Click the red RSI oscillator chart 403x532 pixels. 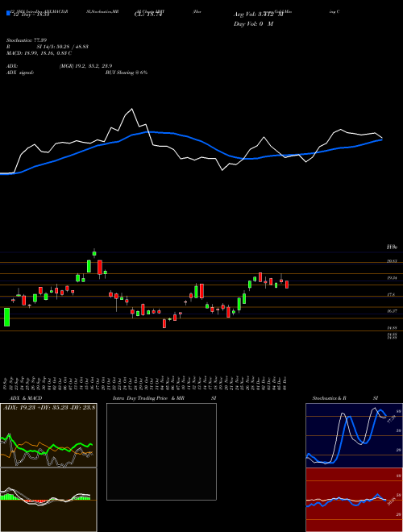click(354, 500)
